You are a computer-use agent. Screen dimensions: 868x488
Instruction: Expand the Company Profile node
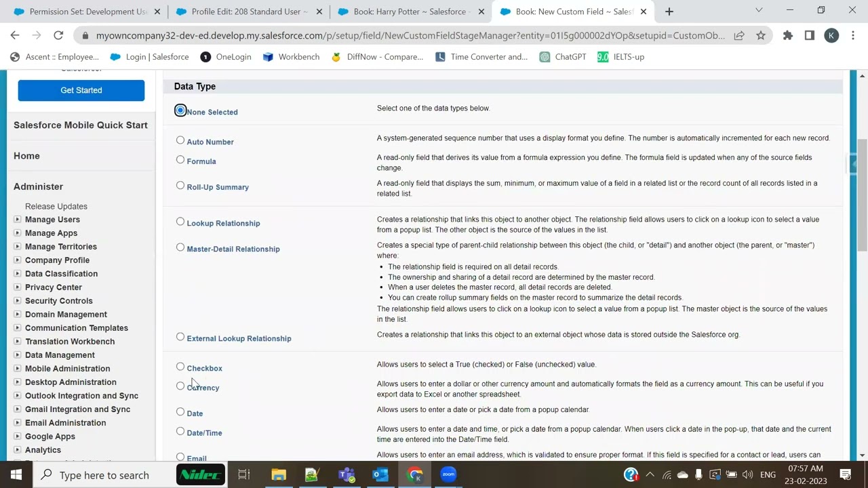pos(18,260)
